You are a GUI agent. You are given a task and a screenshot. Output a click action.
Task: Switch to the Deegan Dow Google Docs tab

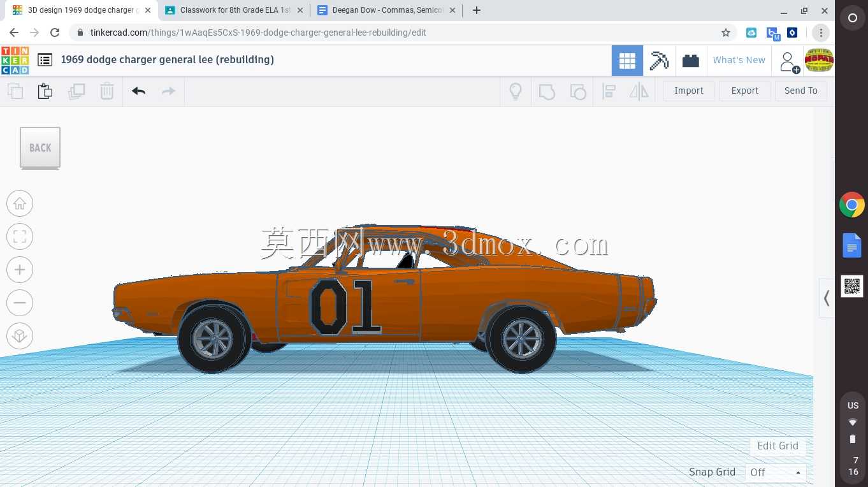tap(387, 10)
